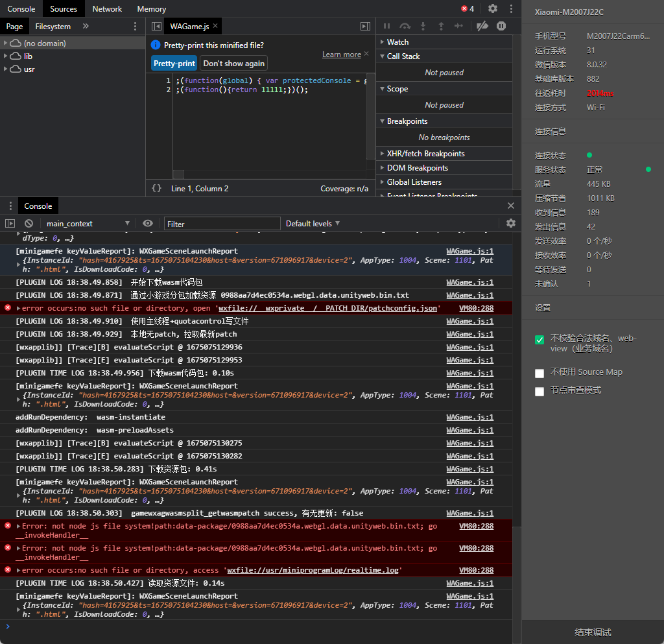
Task: Toggle the Pause on exceptions icon
Action: pyautogui.click(x=499, y=26)
